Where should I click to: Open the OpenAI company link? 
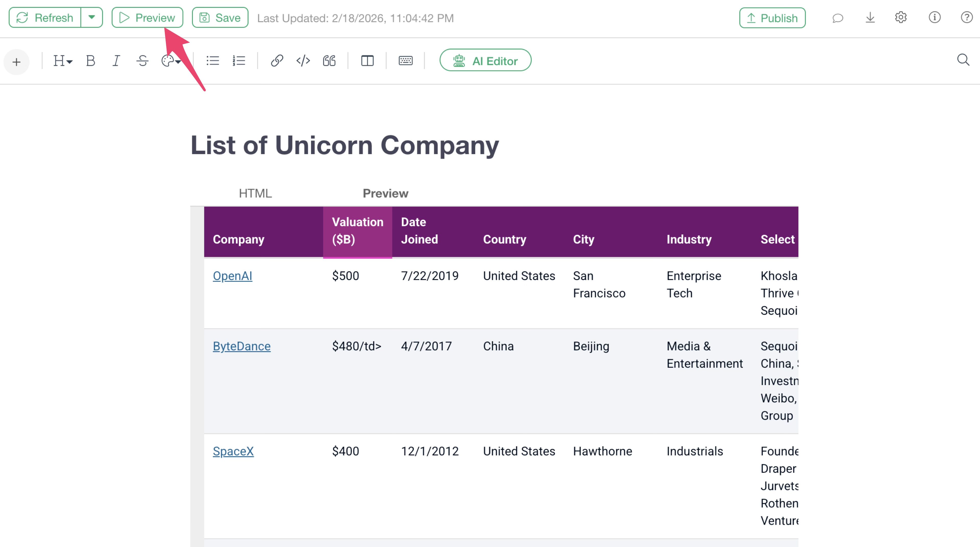point(232,276)
